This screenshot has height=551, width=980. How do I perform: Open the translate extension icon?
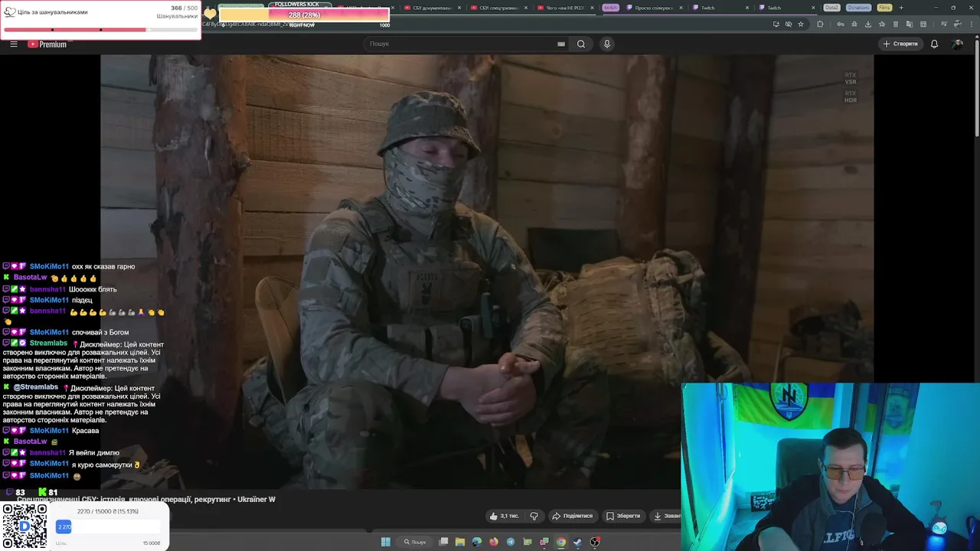click(910, 24)
